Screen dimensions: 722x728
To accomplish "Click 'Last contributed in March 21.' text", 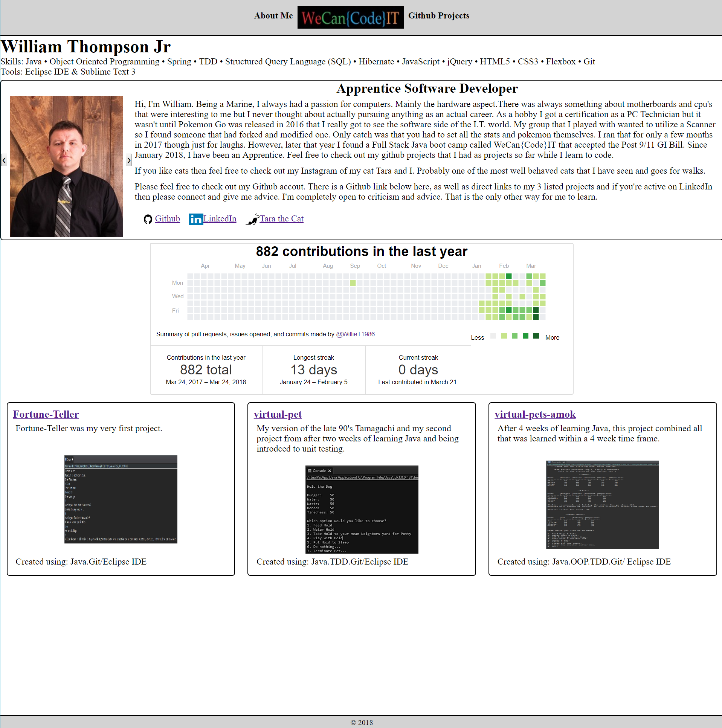I will (418, 382).
